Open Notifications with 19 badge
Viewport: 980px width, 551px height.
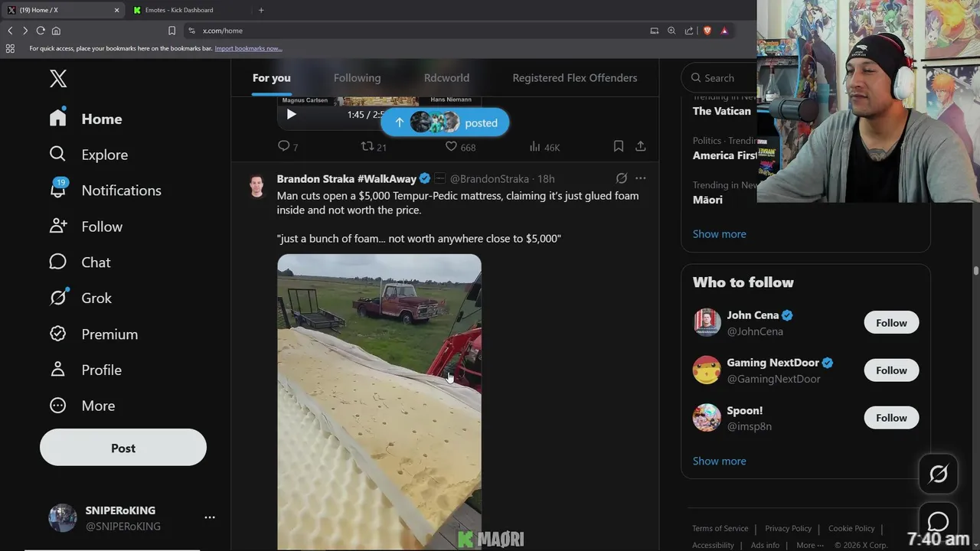105,191
